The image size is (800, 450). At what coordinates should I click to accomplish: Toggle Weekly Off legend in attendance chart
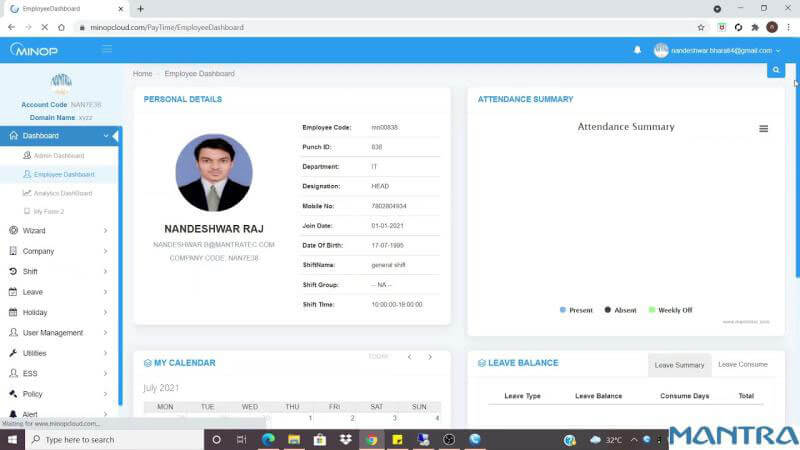tap(670, 310)
